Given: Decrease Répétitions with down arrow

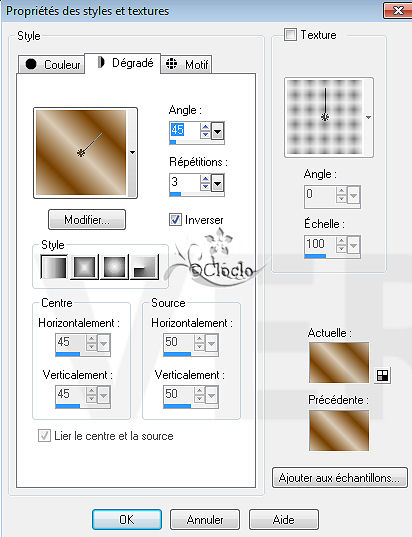Looking at the screenshot, I should (205, 186).
